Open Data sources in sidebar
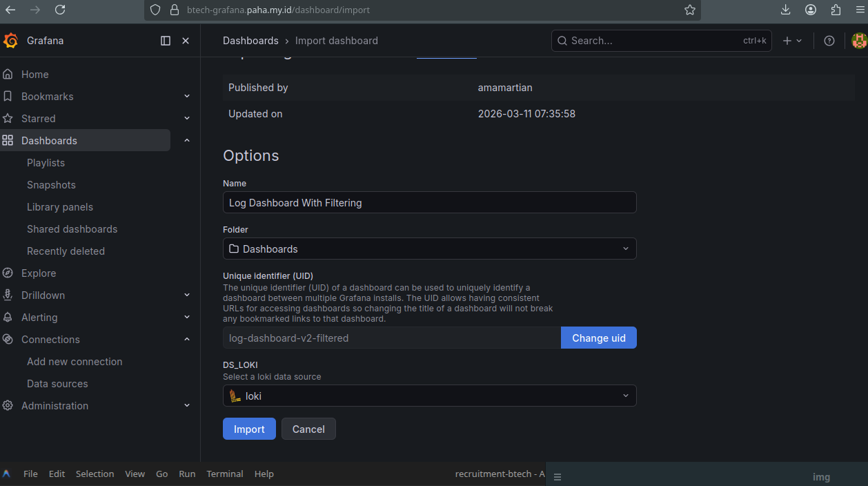Viewport: 868px width, 486px height. [x=57, y=383]
